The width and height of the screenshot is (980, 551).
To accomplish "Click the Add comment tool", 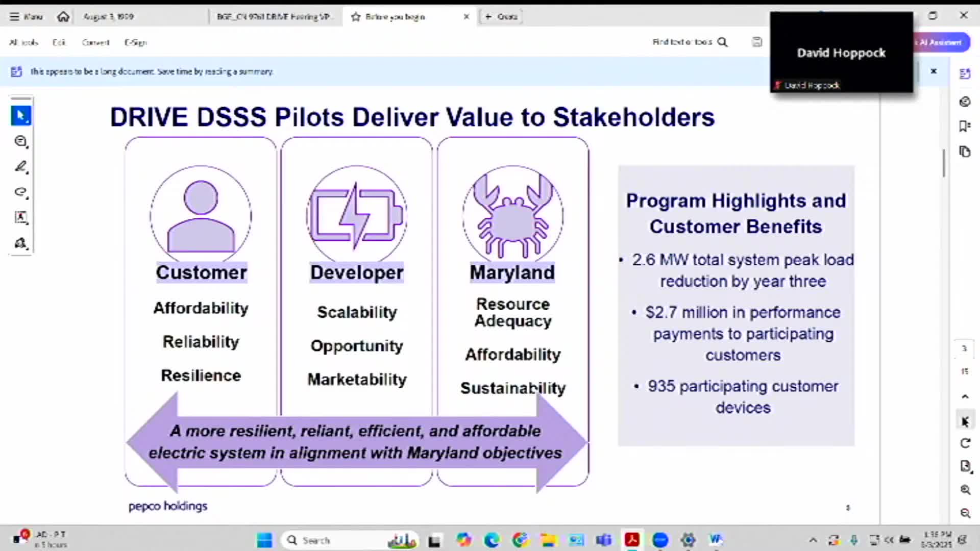I will click(x=21, y=141).
